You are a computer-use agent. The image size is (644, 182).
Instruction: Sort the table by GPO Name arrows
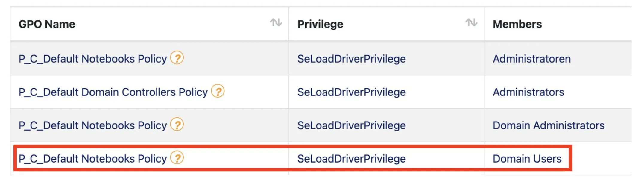pyautogui.click(x=276, y=23)
